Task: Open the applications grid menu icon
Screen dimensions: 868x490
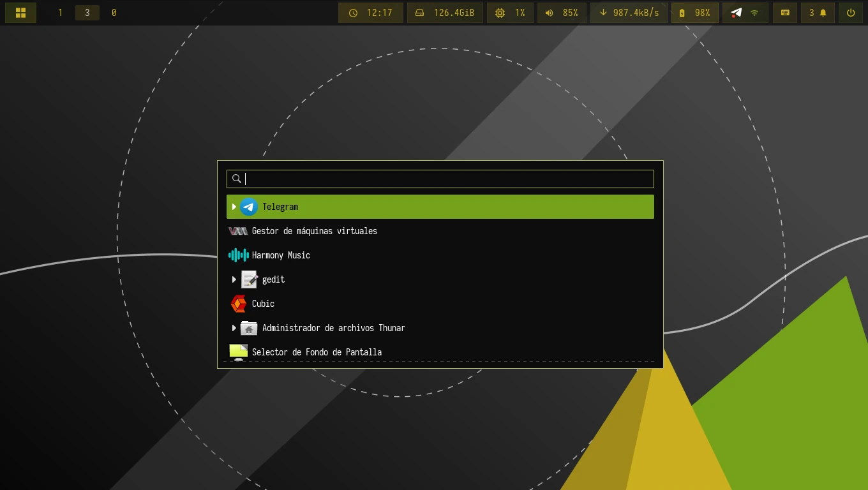Action: tap(20, 13)
